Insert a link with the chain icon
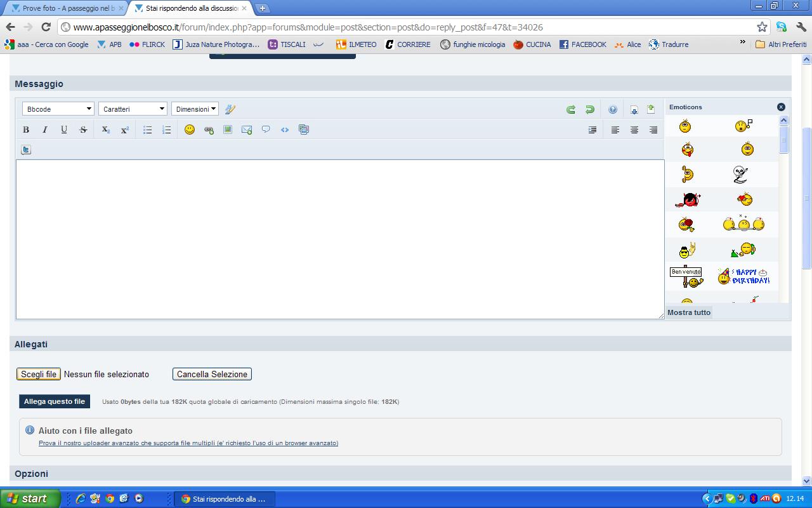Viewport: 812px width, 508px height. point(209,130)
